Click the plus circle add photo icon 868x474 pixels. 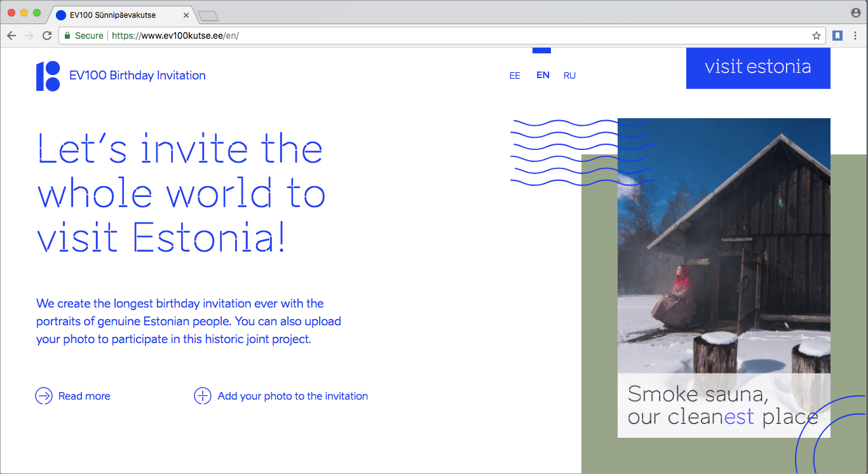(x=202, y=396)
